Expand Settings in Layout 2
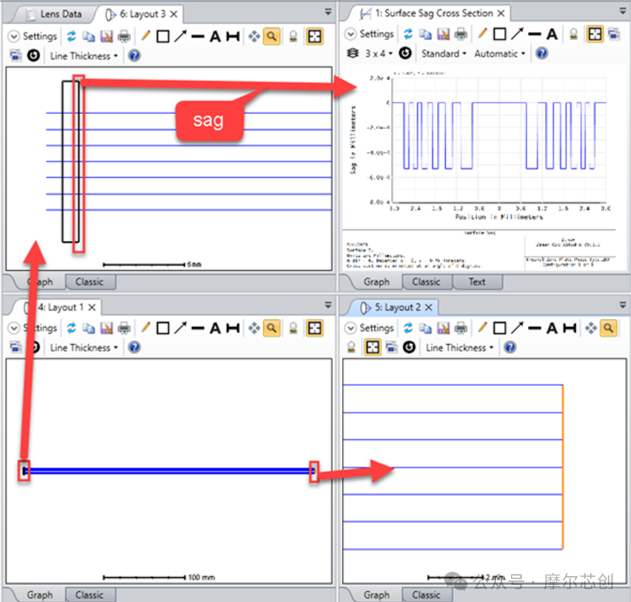This screenshot has height=602, width=631. coord(351,328)
